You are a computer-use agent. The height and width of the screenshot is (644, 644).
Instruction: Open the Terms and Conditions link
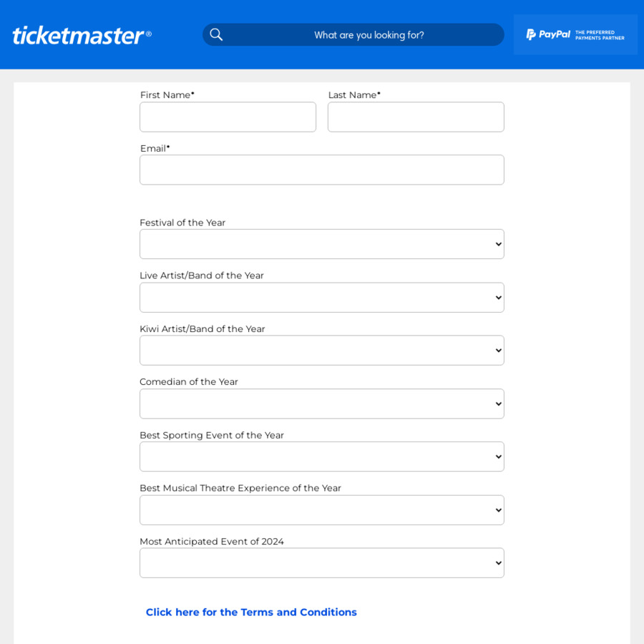tap(251, 612)
